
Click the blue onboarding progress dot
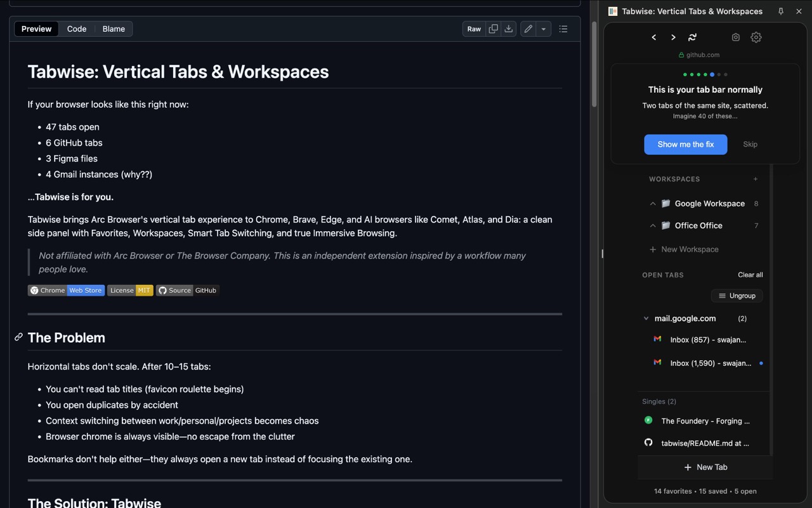click(712, 75)
